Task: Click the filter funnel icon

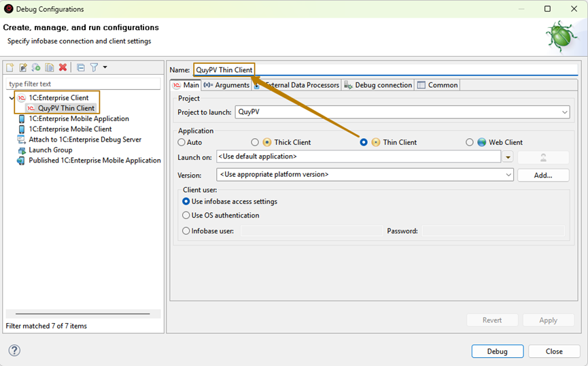Action: click(x=94, y=67)
